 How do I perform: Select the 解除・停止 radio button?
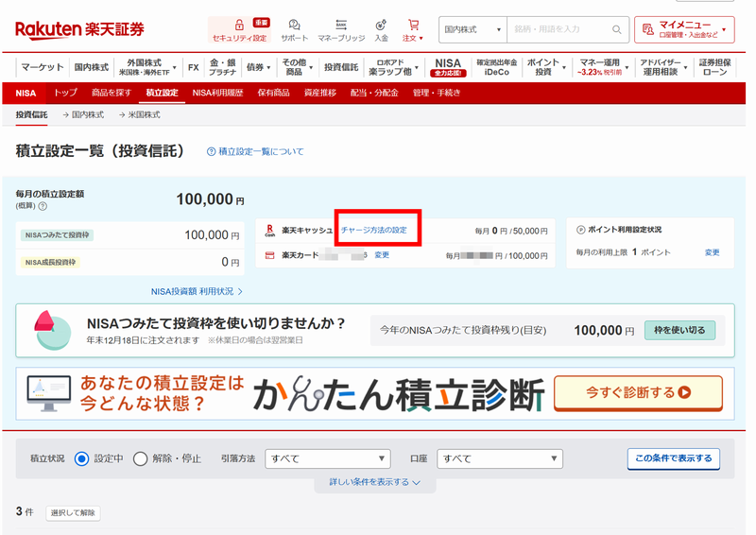click(x=140, y=458)
